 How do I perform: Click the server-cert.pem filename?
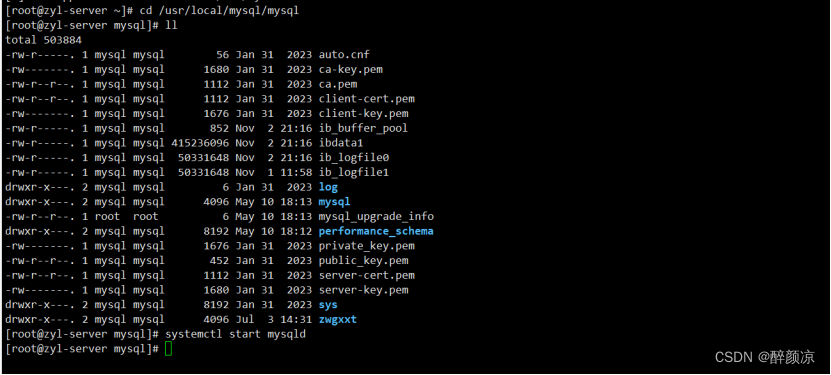(366, 275)
